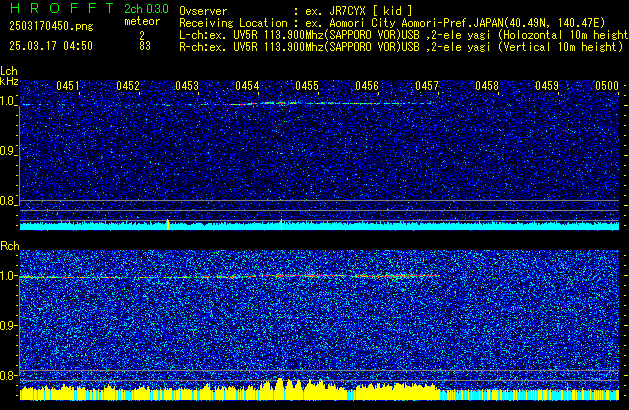Click the Rch 0.9 kHz axis label
This screenshot has height=410, width=629.
[x=9, y=325]
